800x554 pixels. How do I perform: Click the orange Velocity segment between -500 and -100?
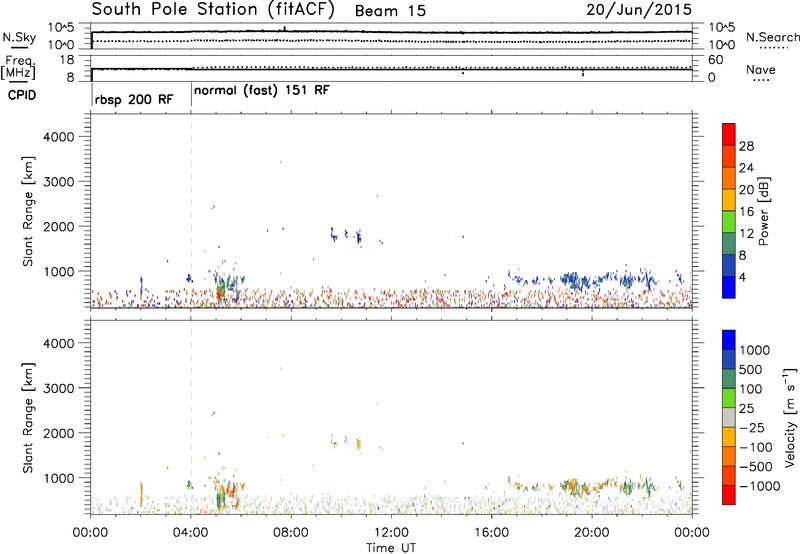729,456
